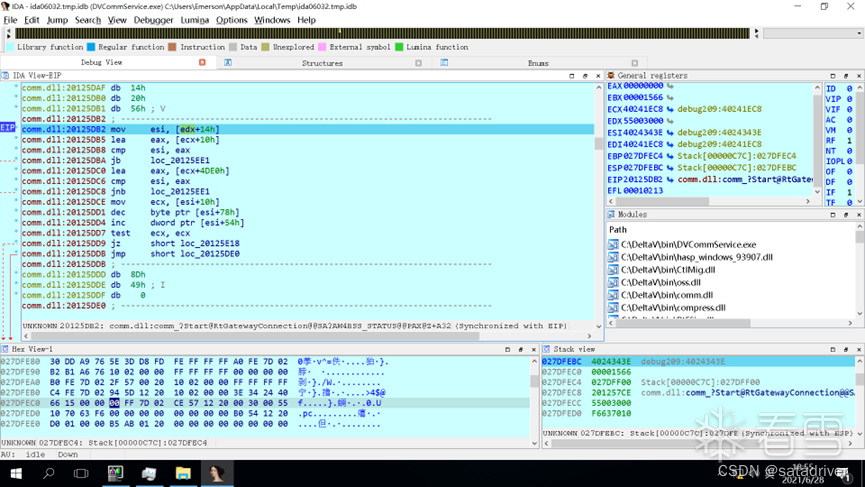This screenshot has width=865, height=487.
Task: Click the General registers bug icon
Action: pos(611,76)
